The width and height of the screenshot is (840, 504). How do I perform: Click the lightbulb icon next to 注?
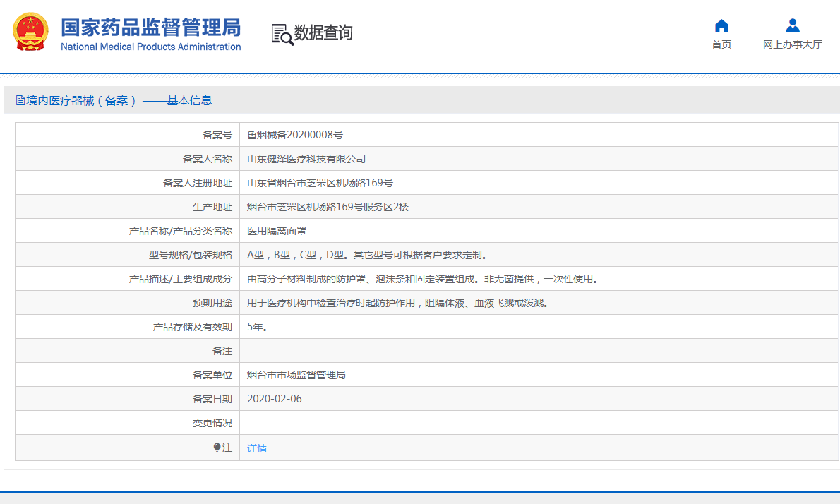point(217,448)
